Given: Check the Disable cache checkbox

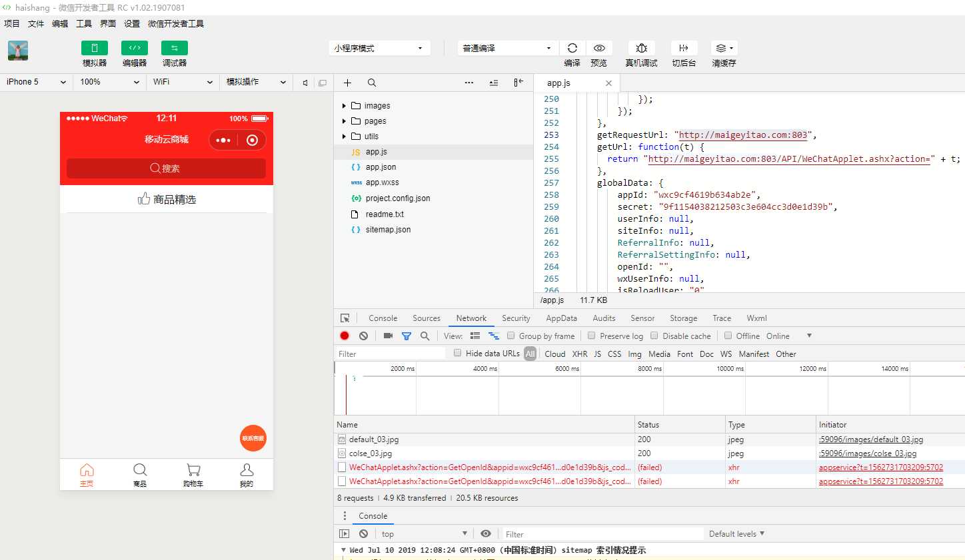Looking at the screenshot, I should point(654,336).
